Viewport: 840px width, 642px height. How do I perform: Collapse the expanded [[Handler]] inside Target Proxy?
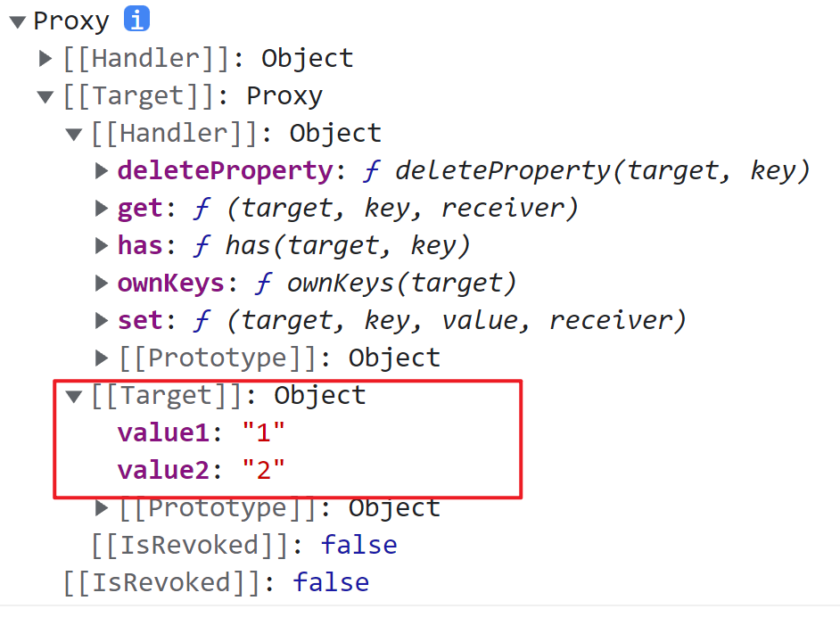click(x=74, y=134)
